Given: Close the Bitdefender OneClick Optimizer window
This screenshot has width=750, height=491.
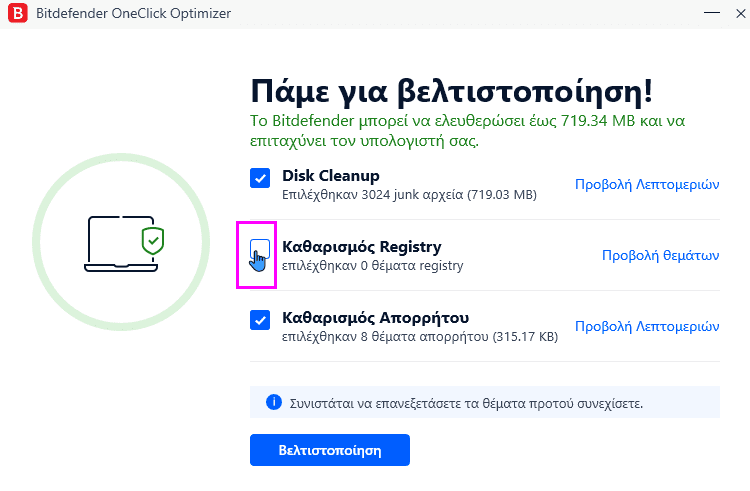Looking at the screenshot, I should click(740, 13).
